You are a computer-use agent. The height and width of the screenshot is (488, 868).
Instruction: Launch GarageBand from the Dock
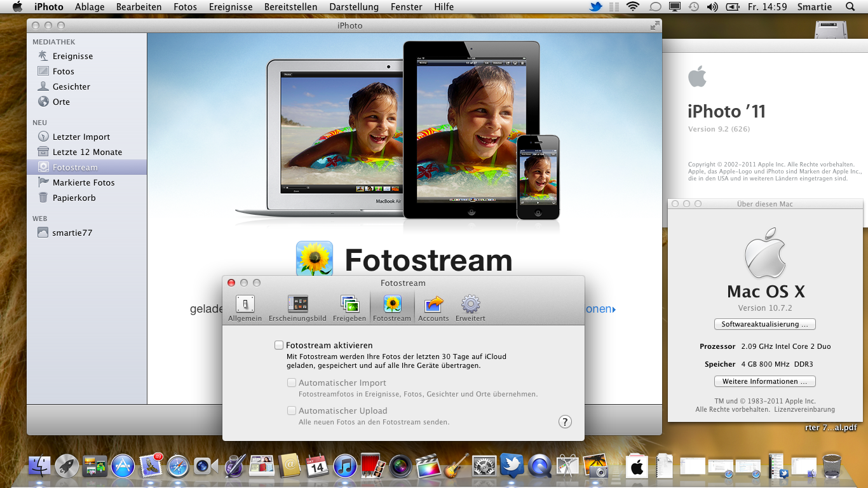click(x=456, y=466)
